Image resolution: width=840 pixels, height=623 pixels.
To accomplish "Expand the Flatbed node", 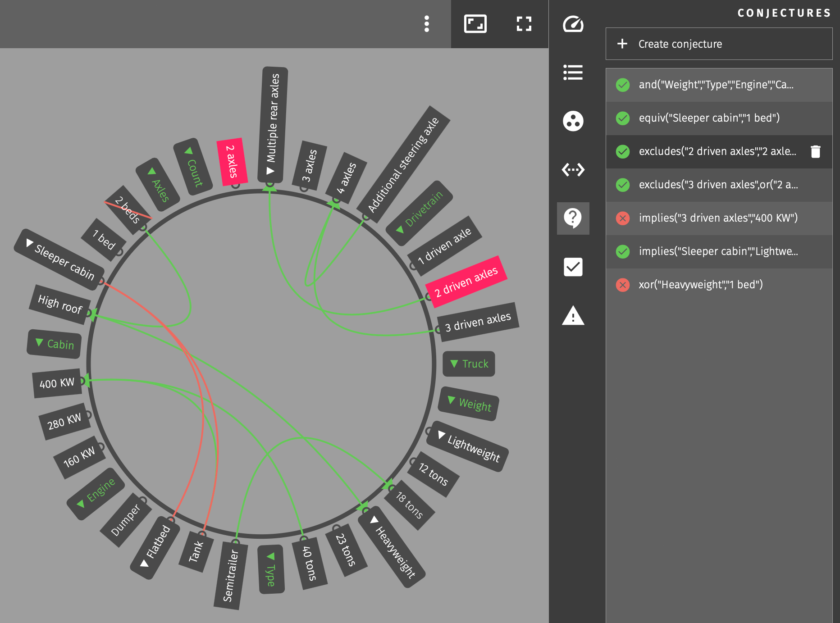I will pyautogui.click(x=155, y=548).
